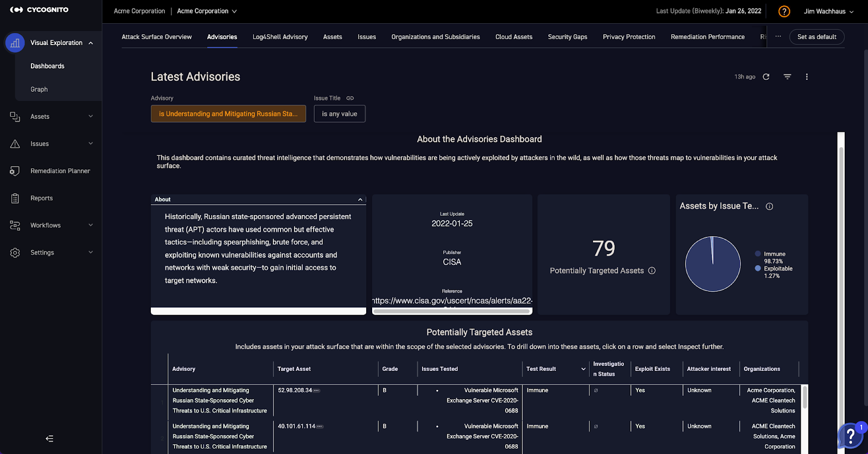868x454 pixels.
Task: Click the Remediation Planner icon
Action: pos(15,171)
